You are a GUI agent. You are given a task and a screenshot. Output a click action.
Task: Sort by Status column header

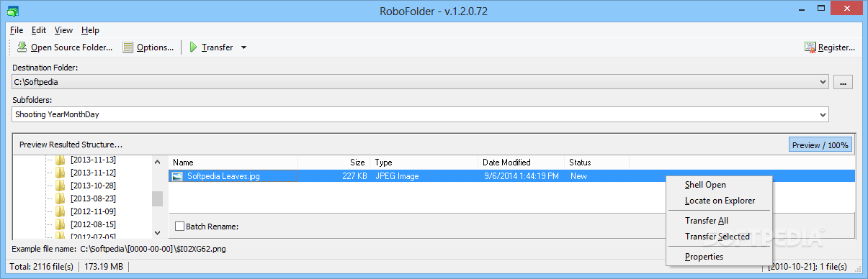(x=597, y=163)
